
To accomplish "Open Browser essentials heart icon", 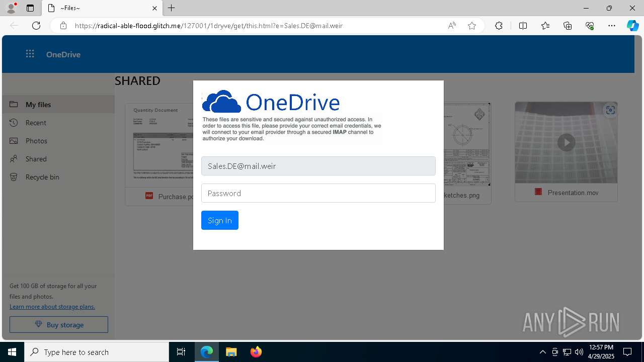I will tap(590, 26).
